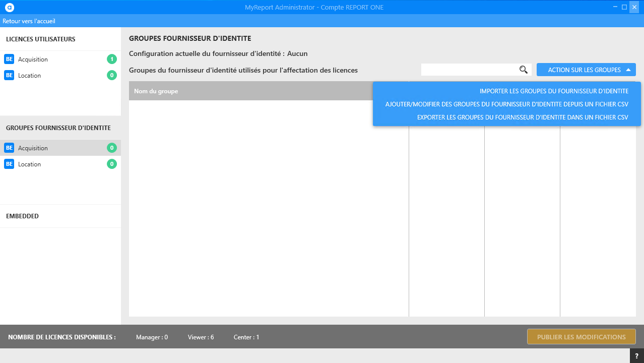
Task: Select Exporter les groupes dans un fichier CSV
Action: 523,117
